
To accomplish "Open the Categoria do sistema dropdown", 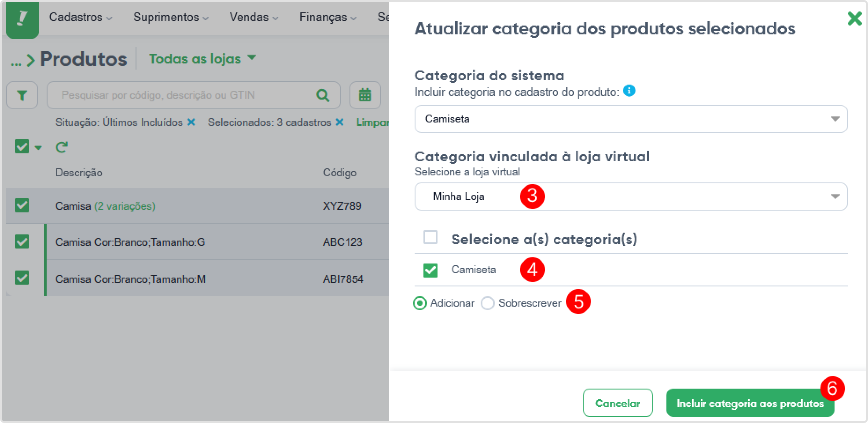I will [631, 119].
